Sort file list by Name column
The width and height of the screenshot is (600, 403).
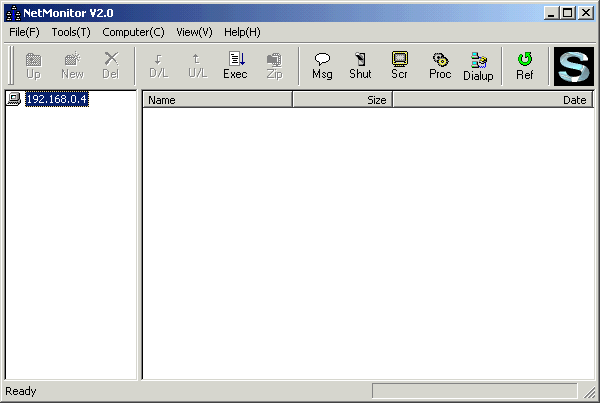point(217,100)
